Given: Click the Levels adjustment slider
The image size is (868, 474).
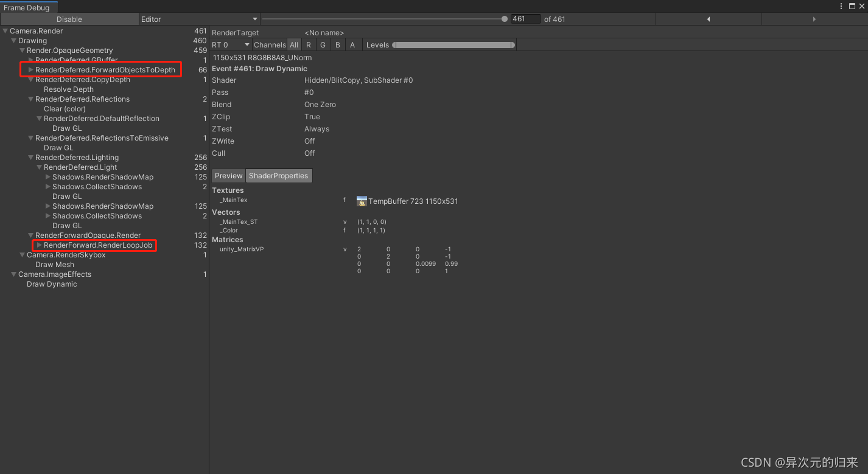Looking at the screenshot, I should click(x=453, y=44).
